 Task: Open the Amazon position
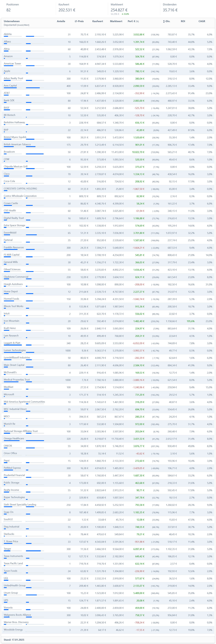pos(8,56)
